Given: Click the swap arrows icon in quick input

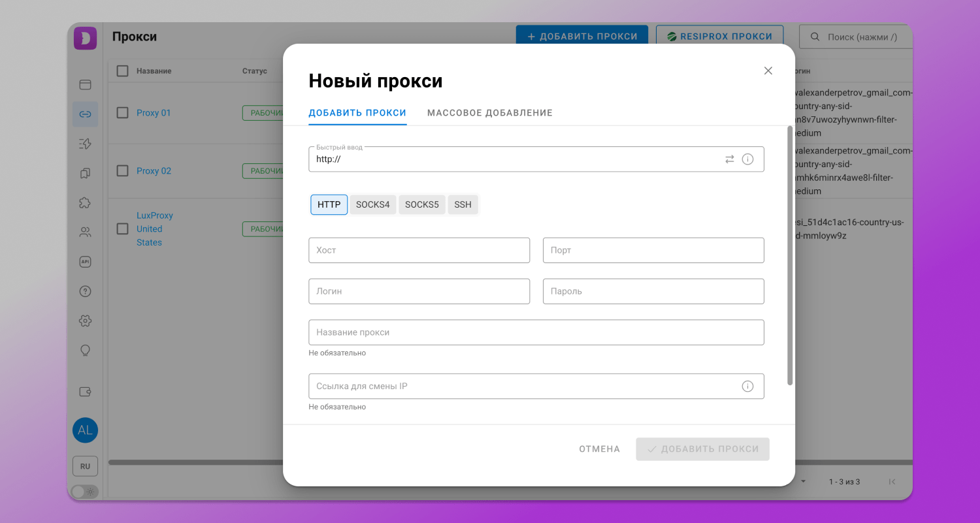Looking at the screenshot, I should click(730, 159).
